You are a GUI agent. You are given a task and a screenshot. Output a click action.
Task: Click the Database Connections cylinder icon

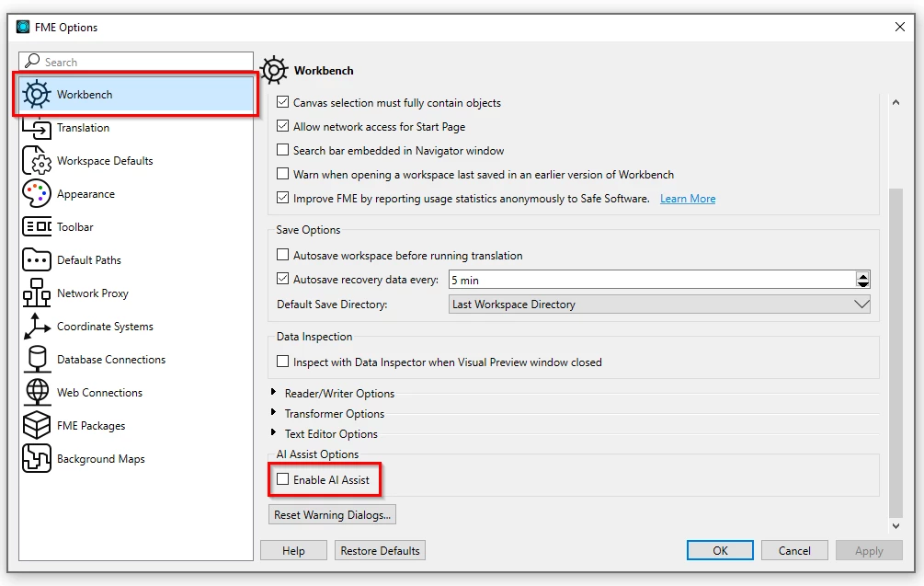point(37,359)
